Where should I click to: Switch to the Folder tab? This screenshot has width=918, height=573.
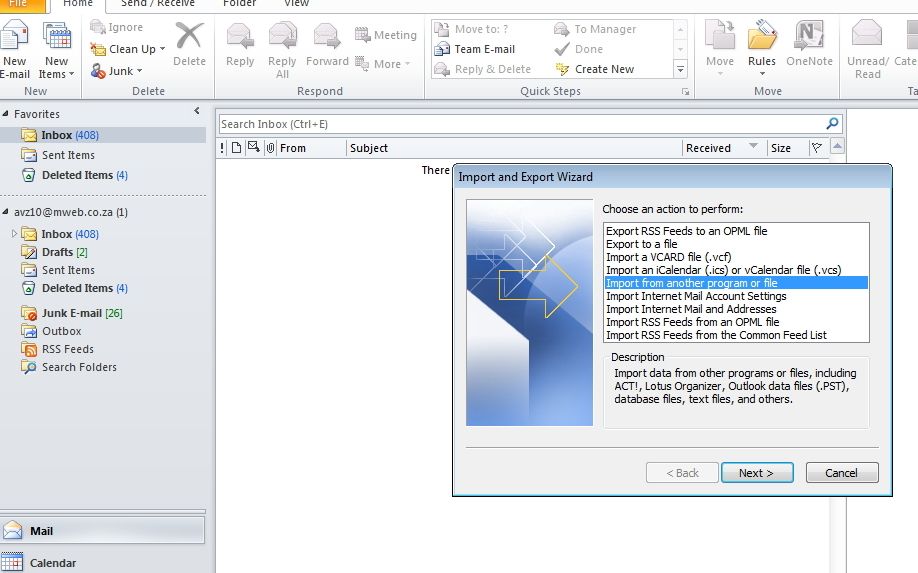click(x=239, y=4)
